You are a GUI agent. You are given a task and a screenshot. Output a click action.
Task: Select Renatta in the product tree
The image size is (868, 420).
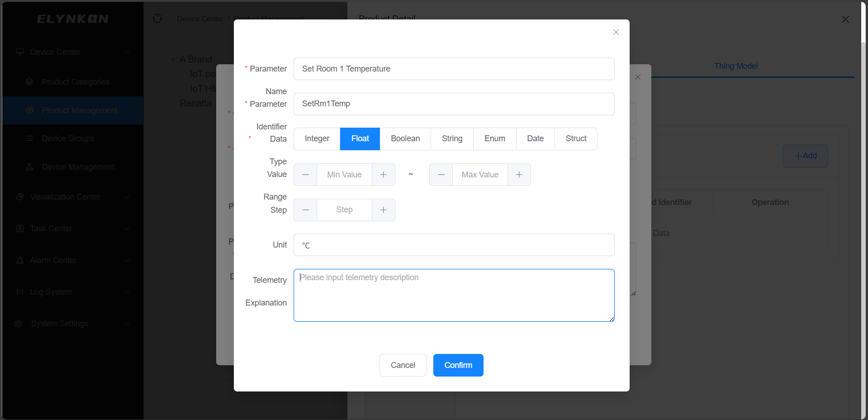click(195, 103)
